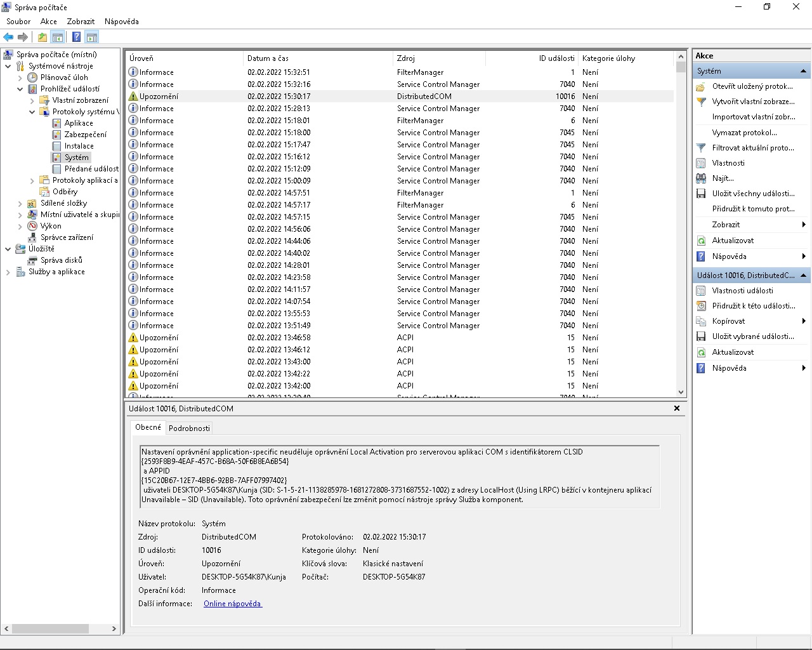Click the back arrow toolbar icon
This screenshot has height=650, width=812.
[8, 37]
